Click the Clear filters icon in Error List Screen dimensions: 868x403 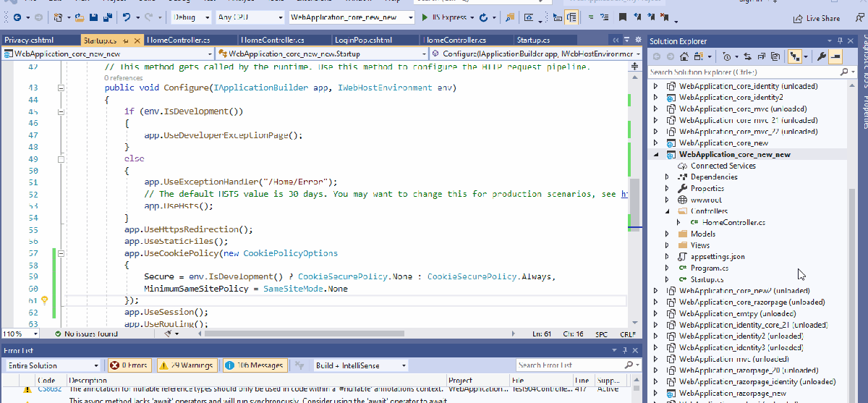pyautogui.click(x=299, y=365)
